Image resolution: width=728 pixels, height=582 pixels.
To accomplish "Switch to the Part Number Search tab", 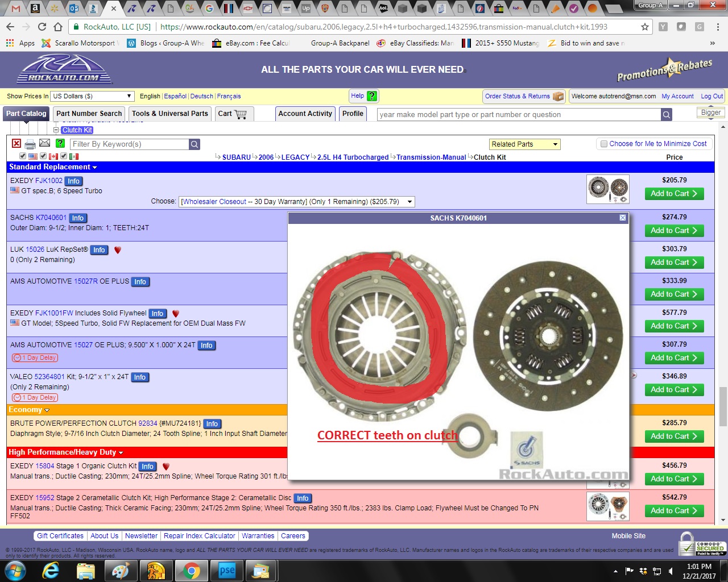I will coord(89,114).
